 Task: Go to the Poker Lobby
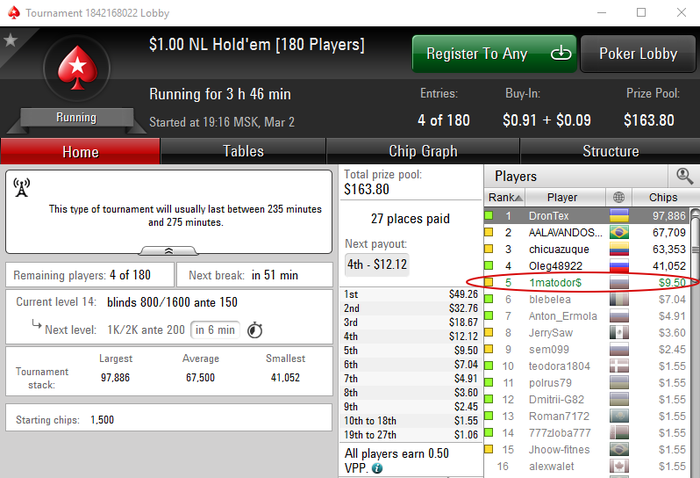(x=638, y=54)
